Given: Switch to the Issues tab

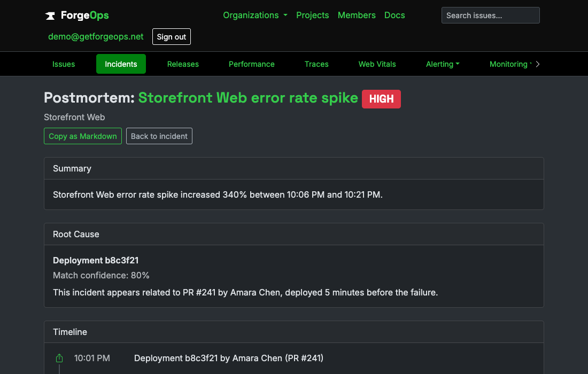Looking at the screenshot, I should (x=64, y=64).
